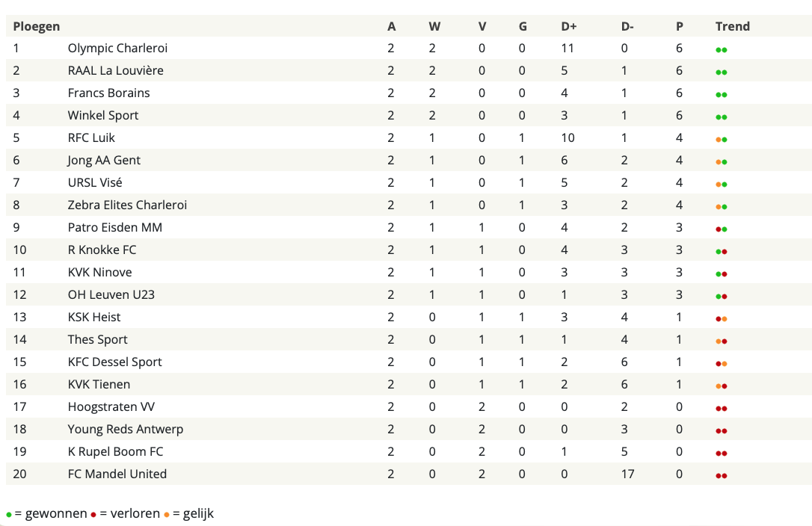Click the Trend column header

tap(732, 26)
